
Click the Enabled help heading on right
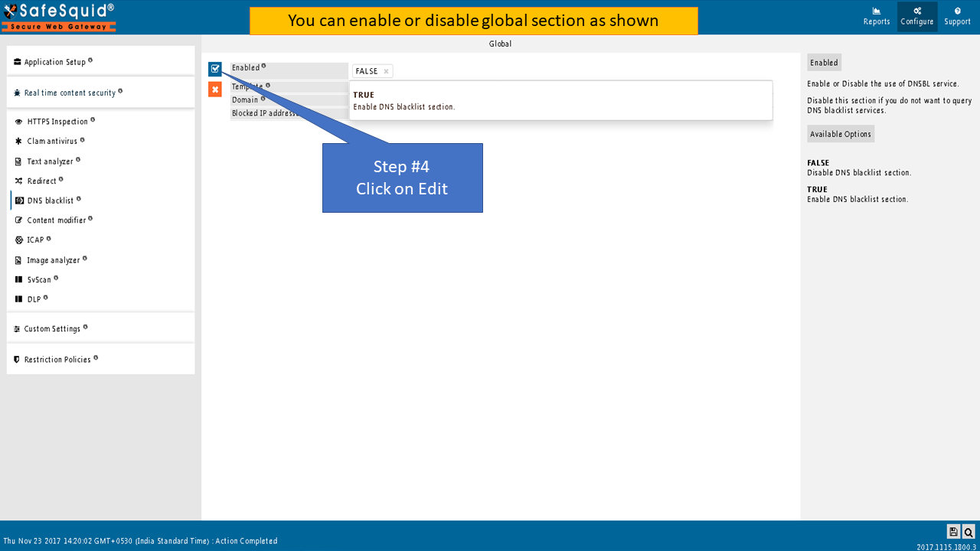click(x=824, y=63)
